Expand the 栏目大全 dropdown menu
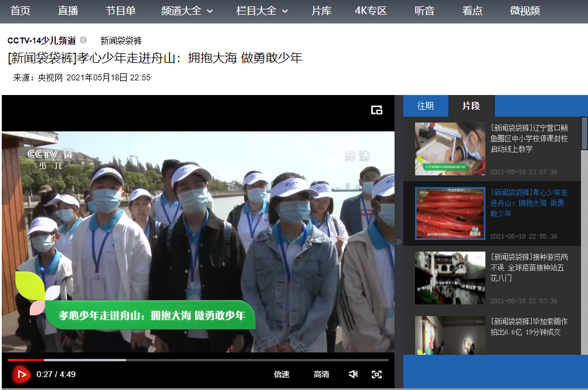Viewport: 588px width, 390px height. [261, 11]
